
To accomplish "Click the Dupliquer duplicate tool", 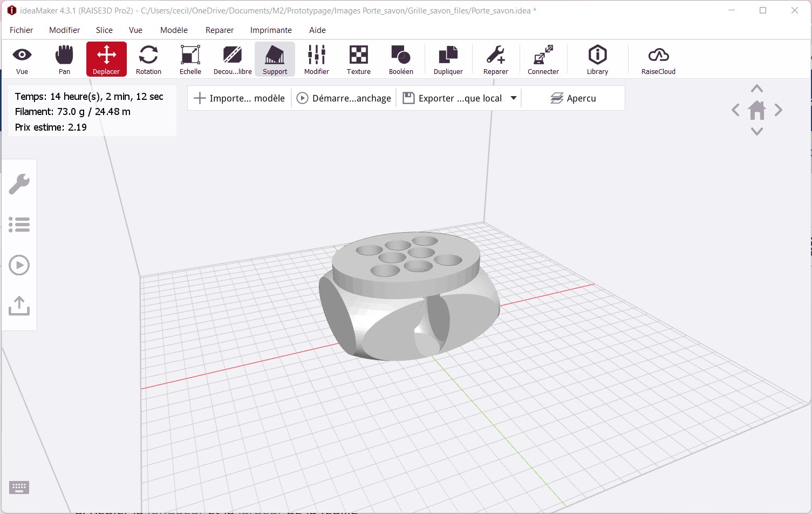I will 448,59.
